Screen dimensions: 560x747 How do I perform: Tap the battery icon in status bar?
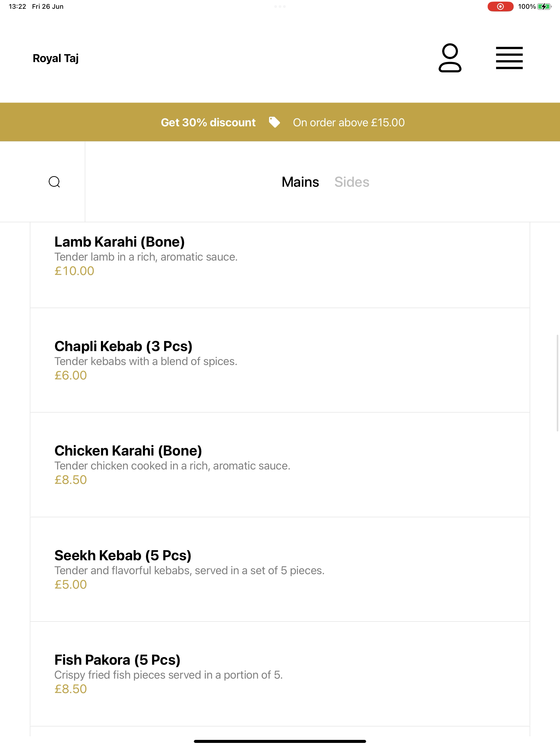(x=544, y=6)
